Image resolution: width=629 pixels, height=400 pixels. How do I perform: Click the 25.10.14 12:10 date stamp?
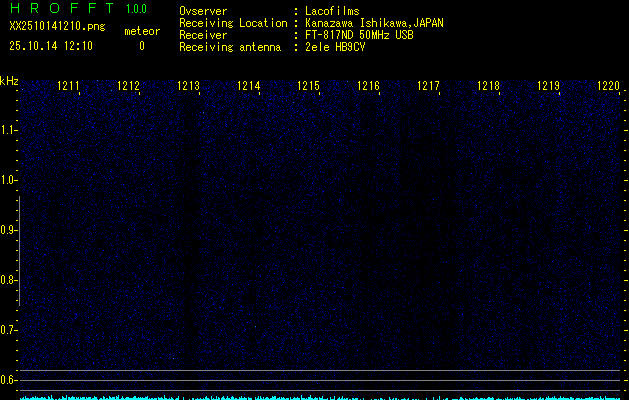tap(50, 46)
